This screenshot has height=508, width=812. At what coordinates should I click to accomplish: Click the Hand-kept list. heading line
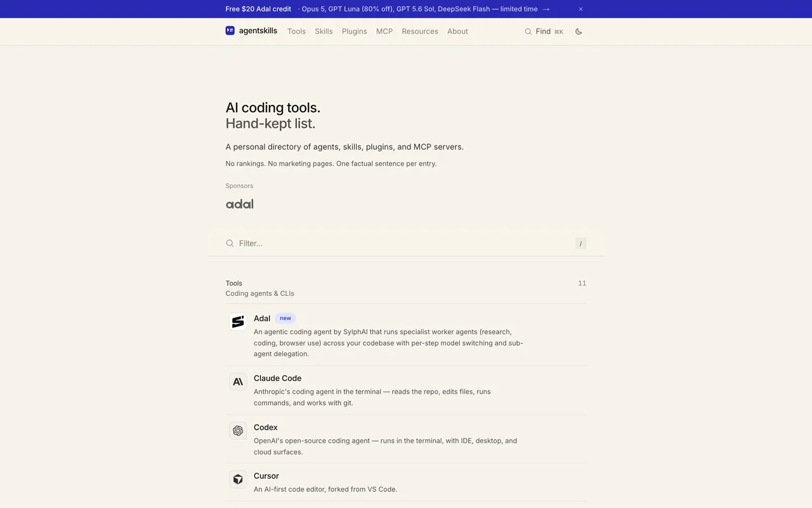[270, 123]
